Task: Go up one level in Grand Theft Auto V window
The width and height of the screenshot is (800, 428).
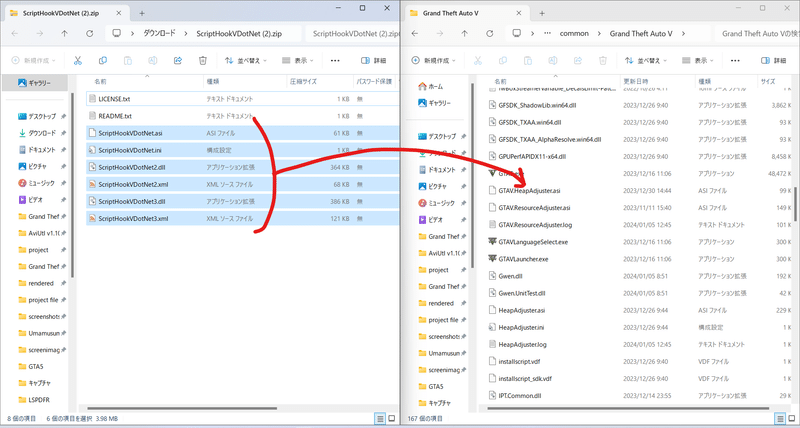Action: [x=464, y=34]
